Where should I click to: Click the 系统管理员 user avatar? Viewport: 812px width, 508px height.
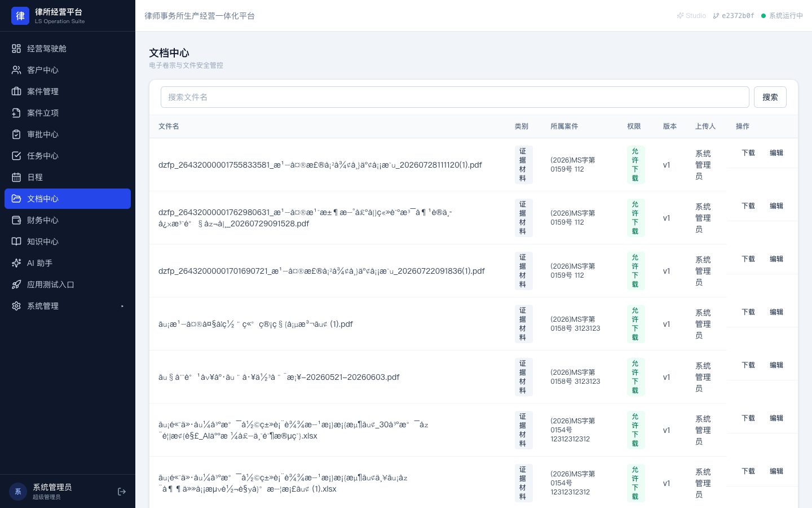(18, 492)
